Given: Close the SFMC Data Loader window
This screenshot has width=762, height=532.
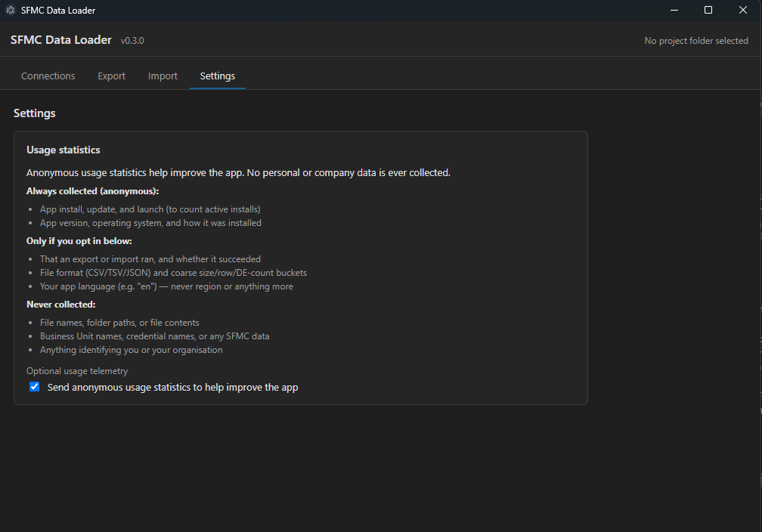Looking at the screenshot, I should [742, 11].
